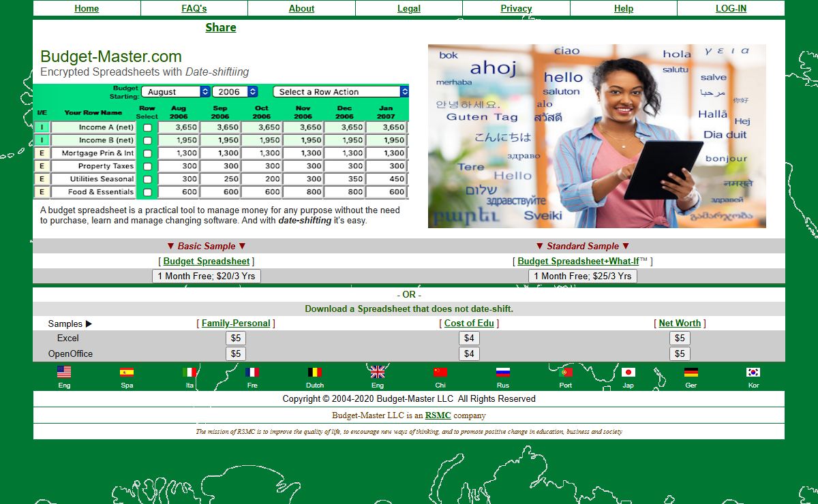Screen dimensions: 818x504
Task: Pick the Portuguese flag icon
Action: tap(566, 372)
